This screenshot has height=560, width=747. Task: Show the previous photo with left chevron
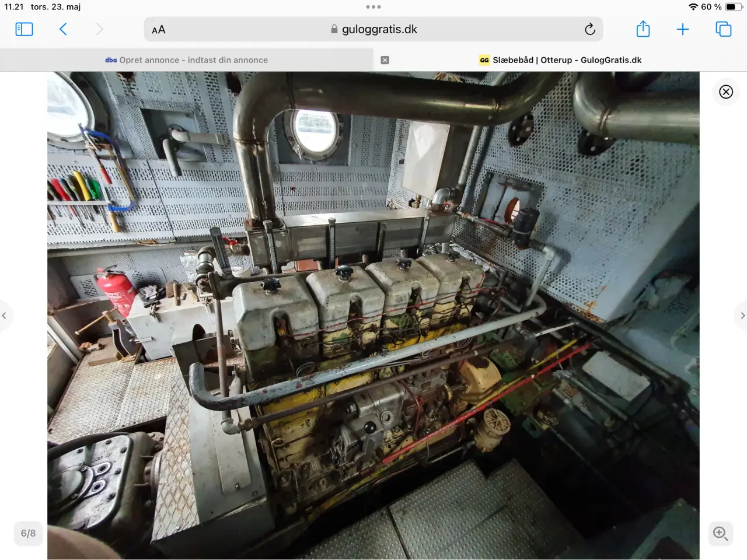pos(4,316)
